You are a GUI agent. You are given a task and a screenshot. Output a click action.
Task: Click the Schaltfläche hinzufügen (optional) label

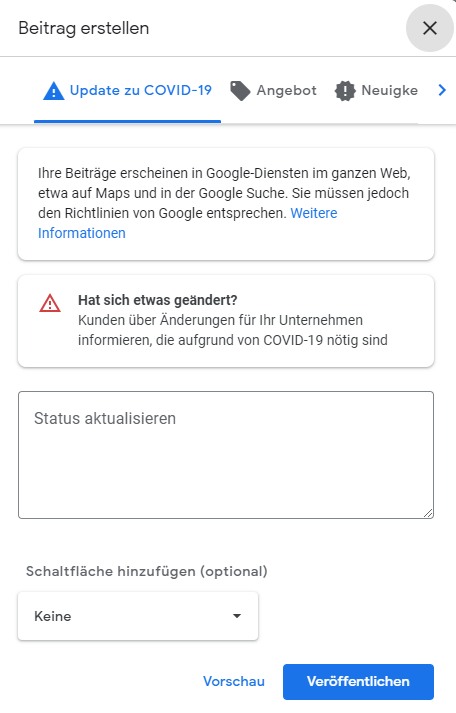pyautogui.click(x=146, y=571)
